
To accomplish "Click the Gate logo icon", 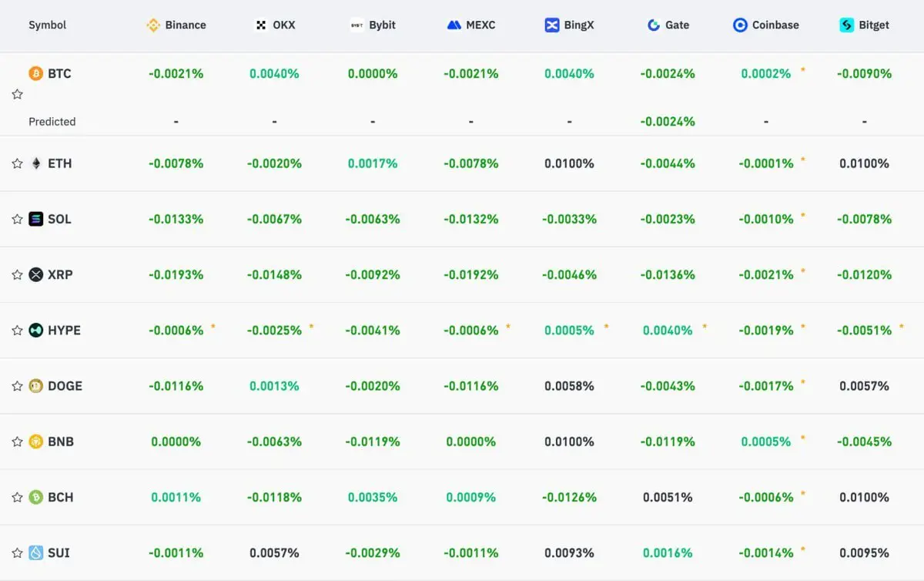I will [x=654, y=25].
